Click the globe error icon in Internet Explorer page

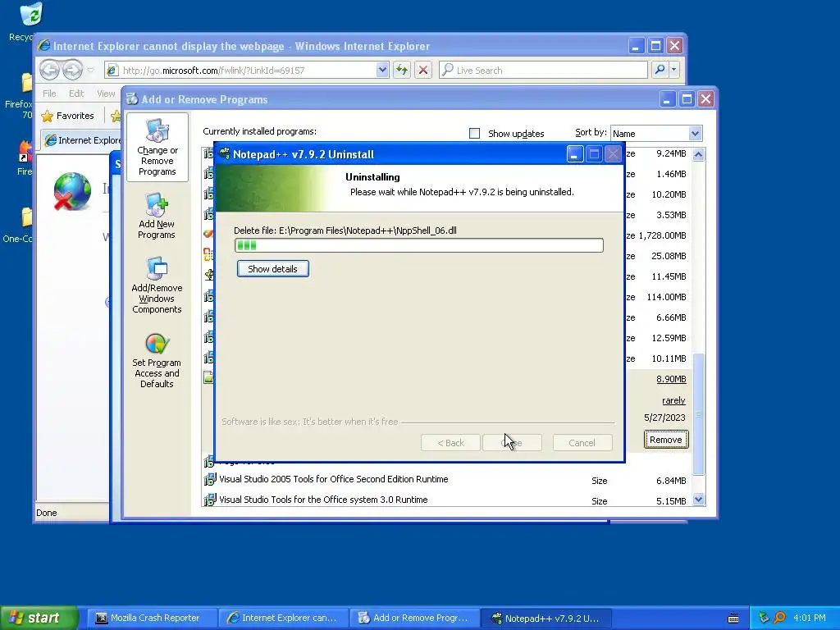pyautogui.click(x=72, y=190)
